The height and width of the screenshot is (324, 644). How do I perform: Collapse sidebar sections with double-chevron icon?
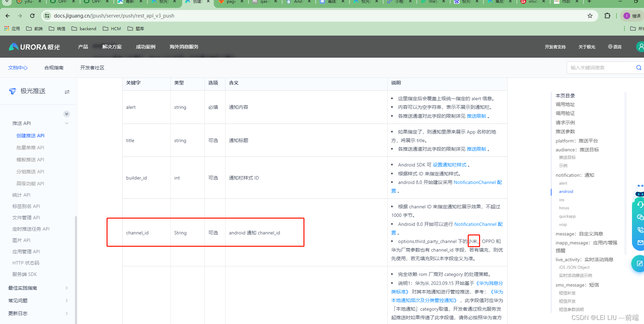pyautogui.click(x=67, y=114)
